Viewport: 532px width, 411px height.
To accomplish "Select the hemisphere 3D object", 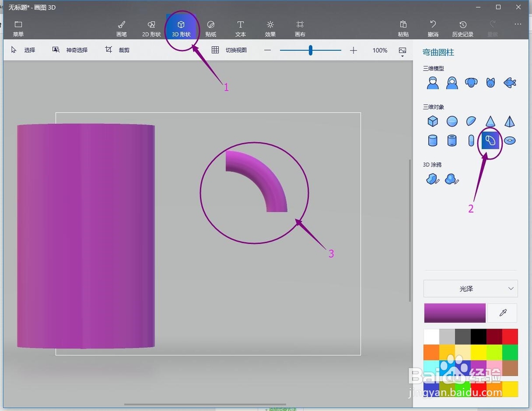I will 471,121.
